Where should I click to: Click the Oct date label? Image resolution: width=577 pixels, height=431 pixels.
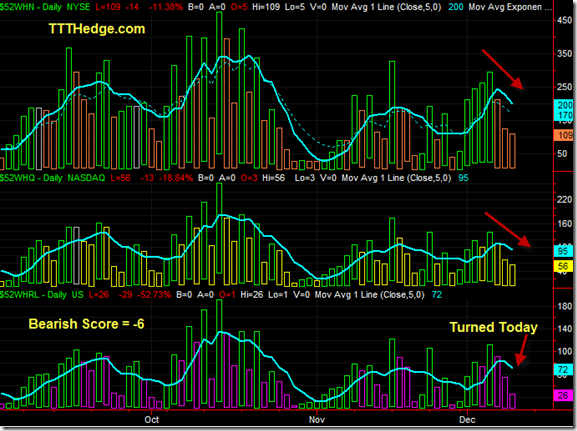click(x=152, y=420)
